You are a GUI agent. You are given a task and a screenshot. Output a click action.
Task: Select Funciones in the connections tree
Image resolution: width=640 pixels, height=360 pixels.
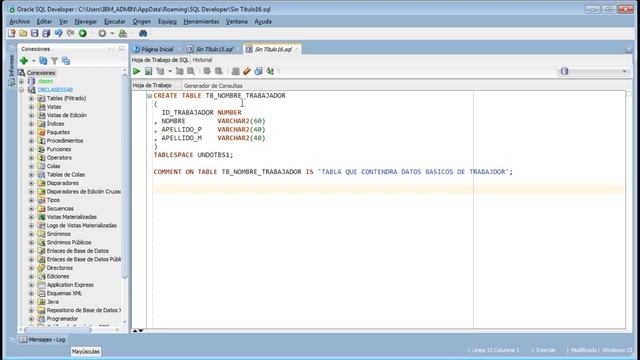pos(59,149)
